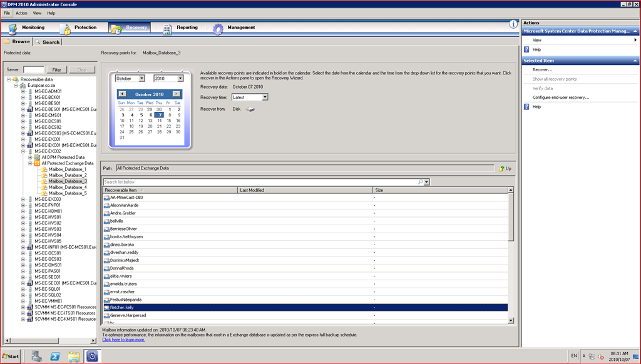Open Server Manager from taskbar
Viewport: 641px width, 364px height.
(36, 356)
